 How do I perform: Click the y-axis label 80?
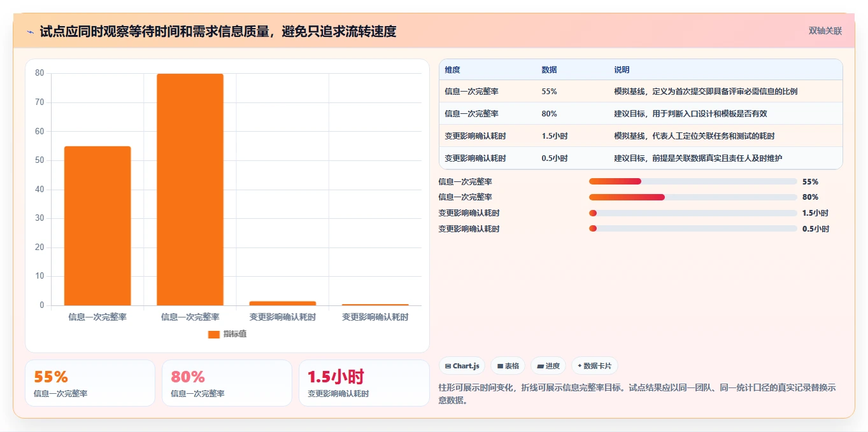(39, 73)
